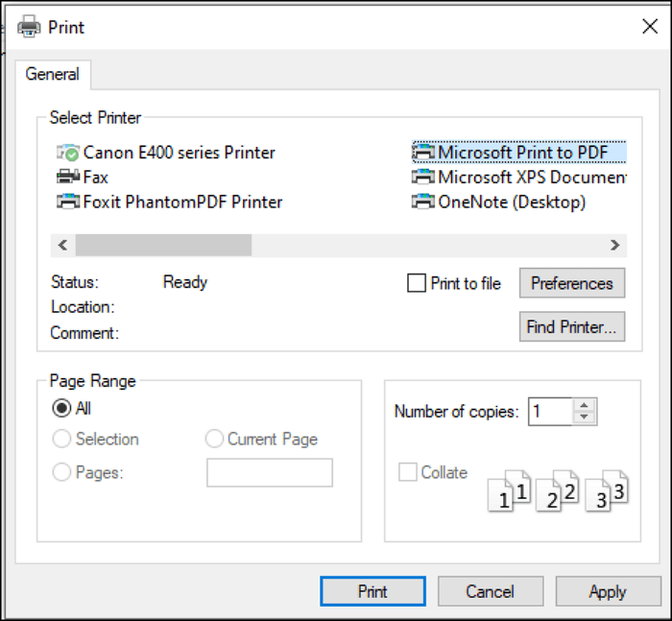Choose Microsoft XPS Document Writer label

pos(532,177)
